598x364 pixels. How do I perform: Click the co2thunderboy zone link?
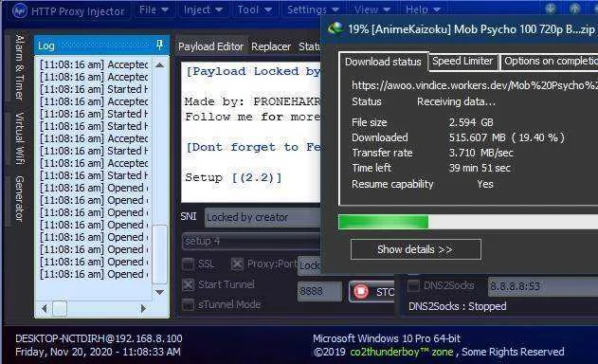pos(402,352)
